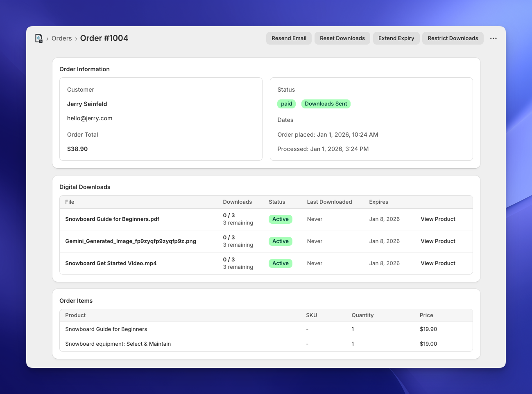Click customer name Jerry Seinfeld
The image size is (532, 394).
tap(87, 104)
